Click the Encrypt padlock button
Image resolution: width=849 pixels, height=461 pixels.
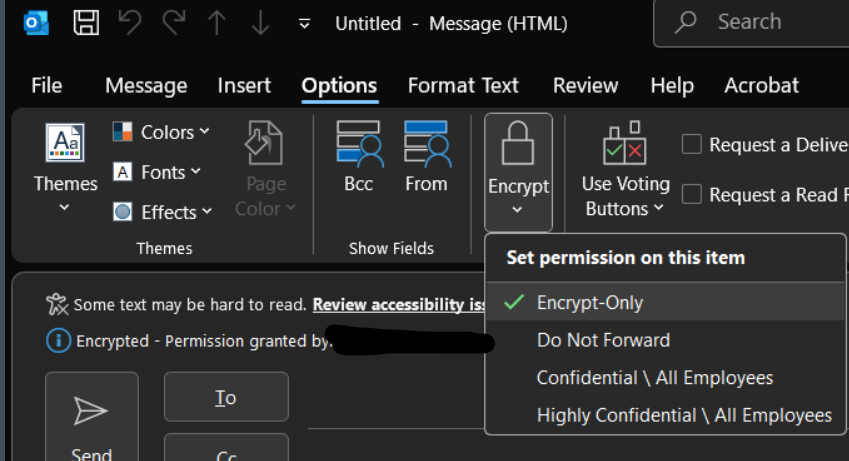click(518, 160)
